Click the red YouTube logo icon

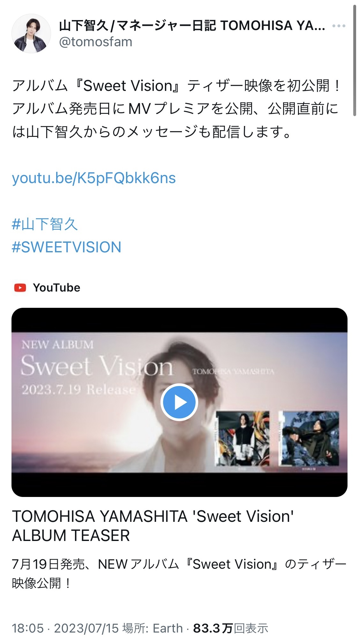[x=20, y=288]
